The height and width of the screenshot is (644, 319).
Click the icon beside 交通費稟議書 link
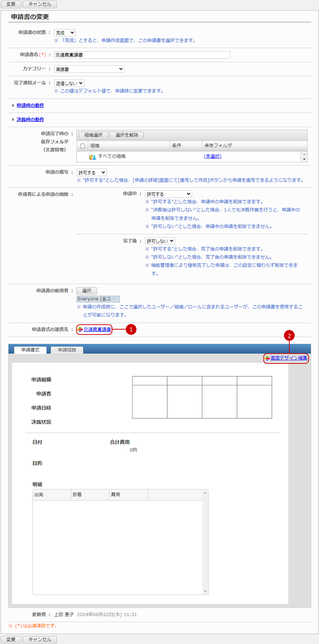tap(80, 329)
